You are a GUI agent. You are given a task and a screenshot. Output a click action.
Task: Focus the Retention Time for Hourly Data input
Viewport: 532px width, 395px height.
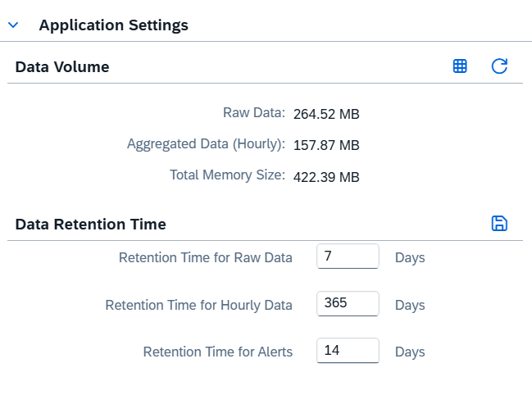[x=348, y=304]
